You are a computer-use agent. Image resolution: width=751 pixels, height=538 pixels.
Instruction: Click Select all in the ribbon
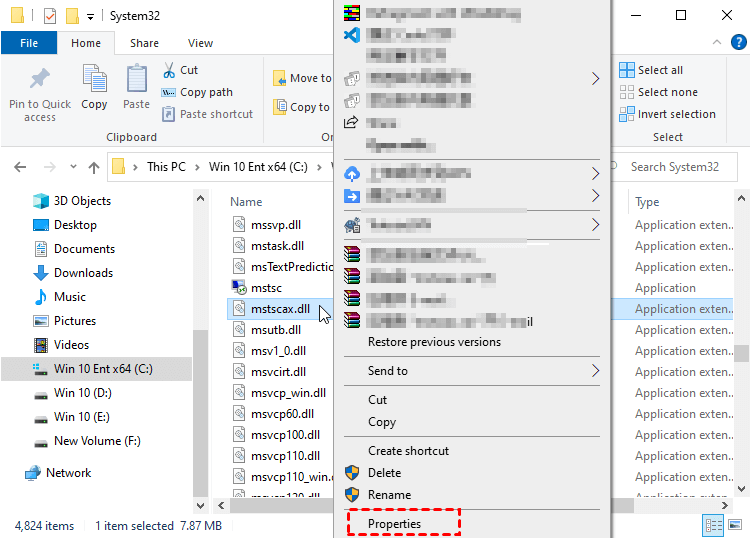tap(651, 70)
